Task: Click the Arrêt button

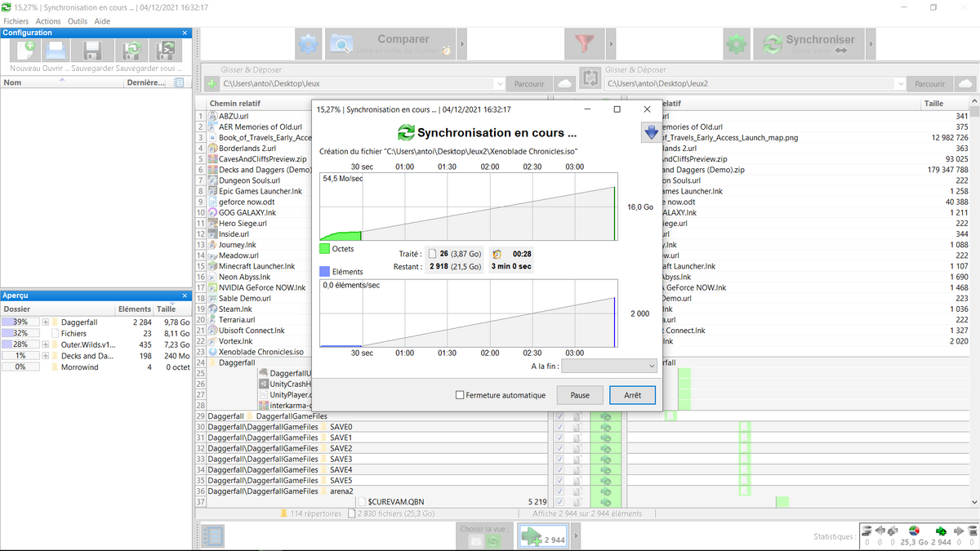Action: tap(632, 395)
